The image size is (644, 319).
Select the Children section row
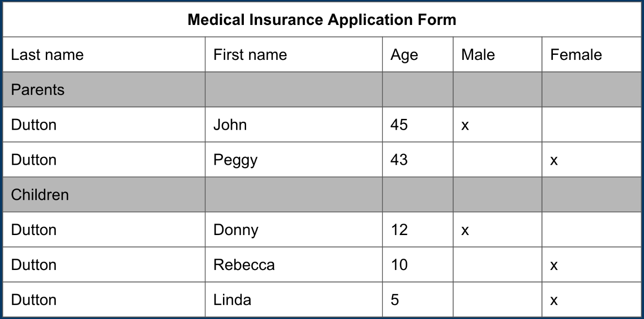point(322,194)
